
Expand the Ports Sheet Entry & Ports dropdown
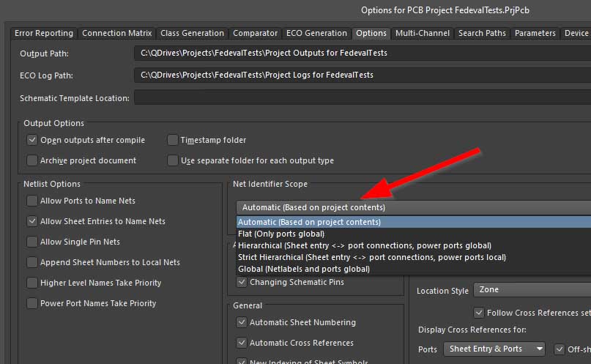(x=495, y=349)
